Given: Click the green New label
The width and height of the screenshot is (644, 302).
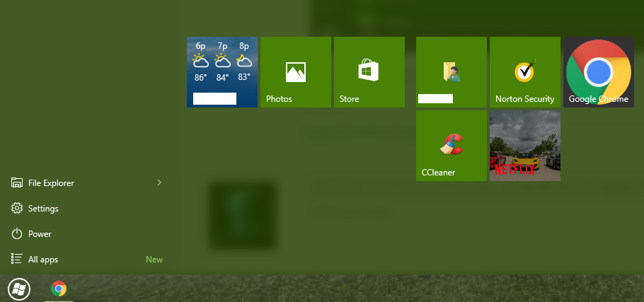Looking at the screenshot, I should [154, 260].
